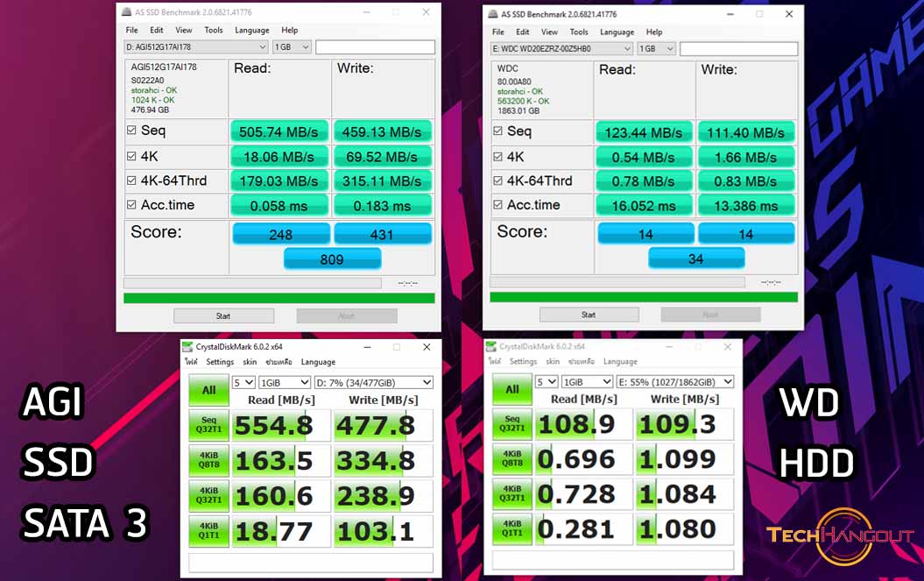Open File menu in AGI AS SSD window
The width and height of the screenshot is (924, 581).
pyautogui.click(x=132, y=30)
